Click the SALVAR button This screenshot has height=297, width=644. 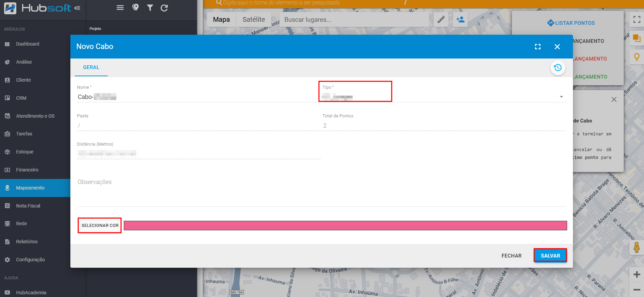(550, 255)
